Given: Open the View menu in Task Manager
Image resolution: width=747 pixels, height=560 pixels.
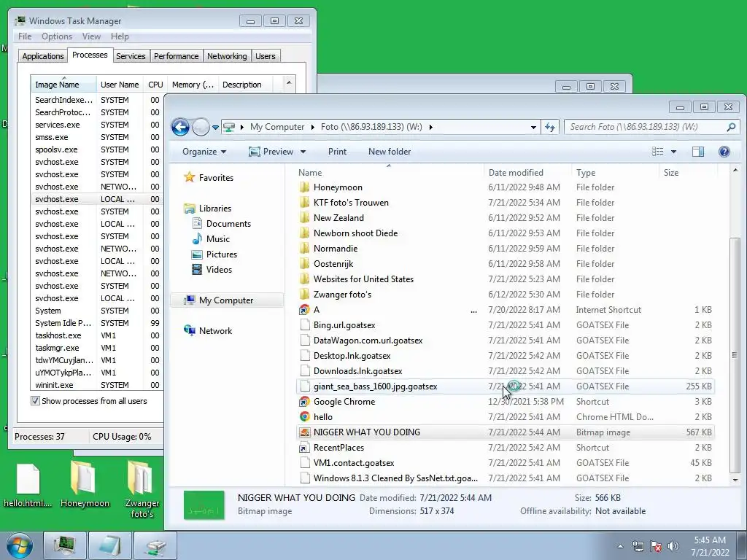Looking at the screenshot, I should pyautogui.click(x=91, y=36).
